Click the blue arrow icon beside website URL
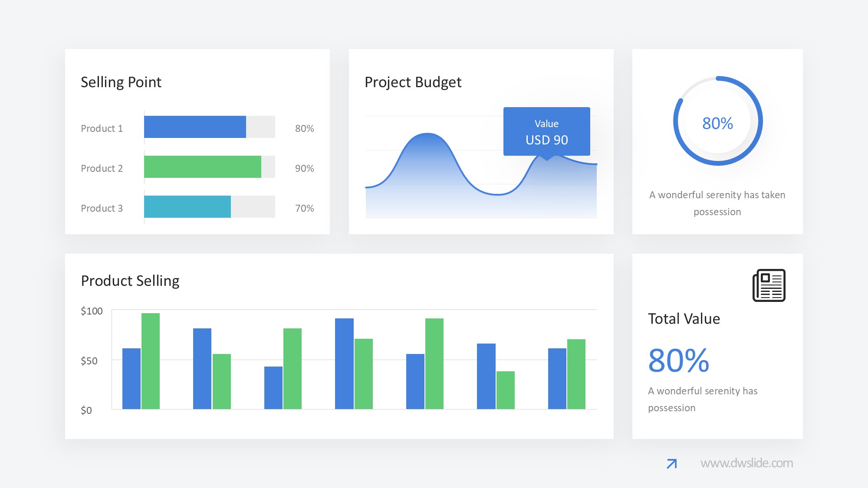This screenshot has width=868, height=488. [671, 464]
